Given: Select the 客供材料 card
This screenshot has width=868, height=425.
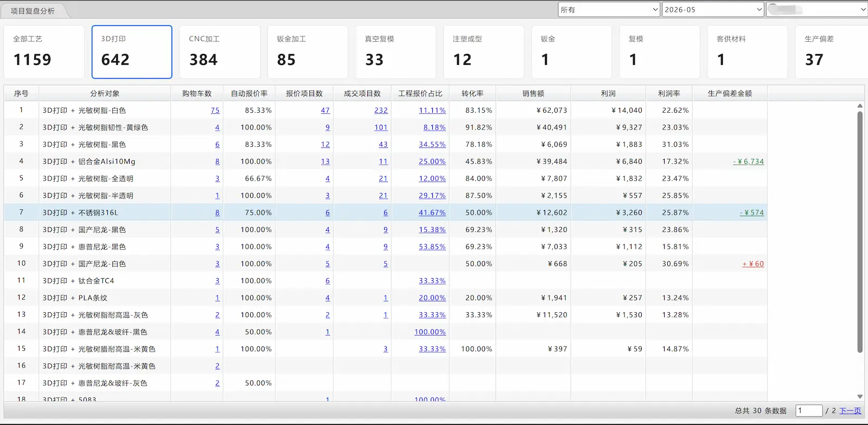Looking at the screenshot, I should tap(748, 52).
